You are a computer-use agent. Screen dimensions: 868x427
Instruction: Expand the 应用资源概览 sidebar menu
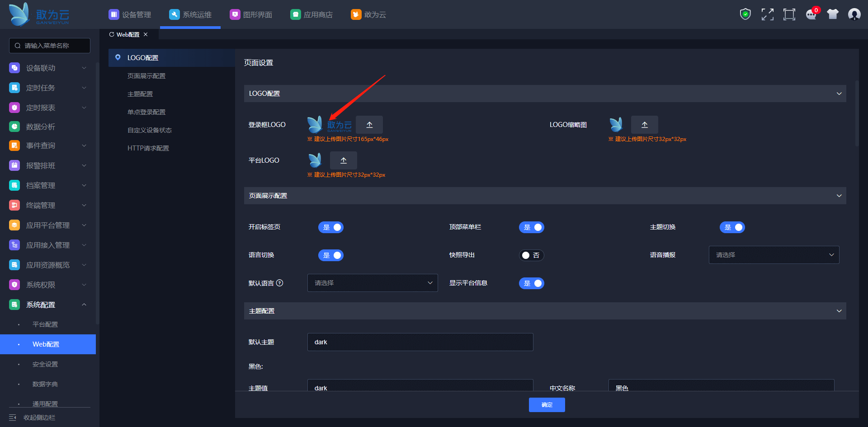pyautogui.click(x=48, y=265)
